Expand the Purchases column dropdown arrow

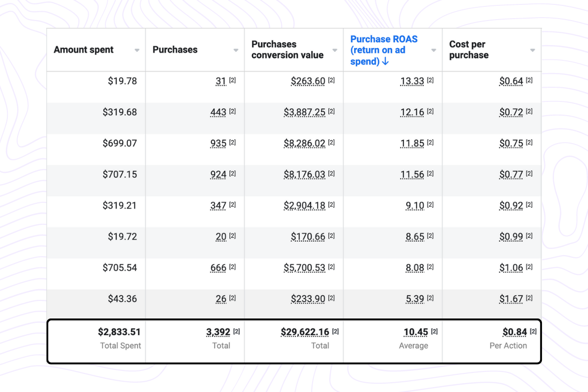[x=236, y=50]
